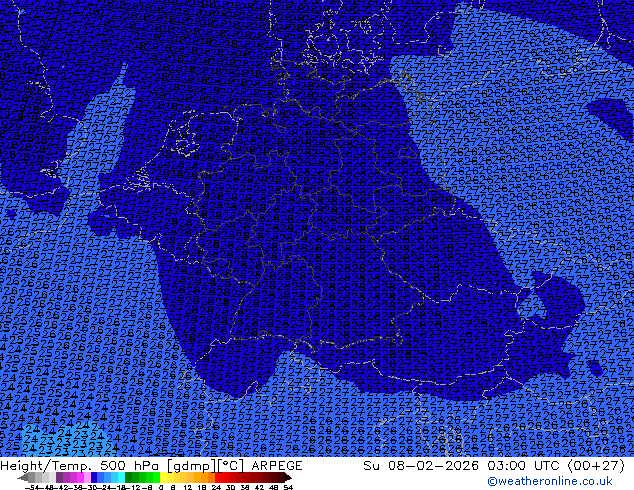Click the "54" legend scale maximum value
This screenshot has height=490, width=634.
coord(288,487)
